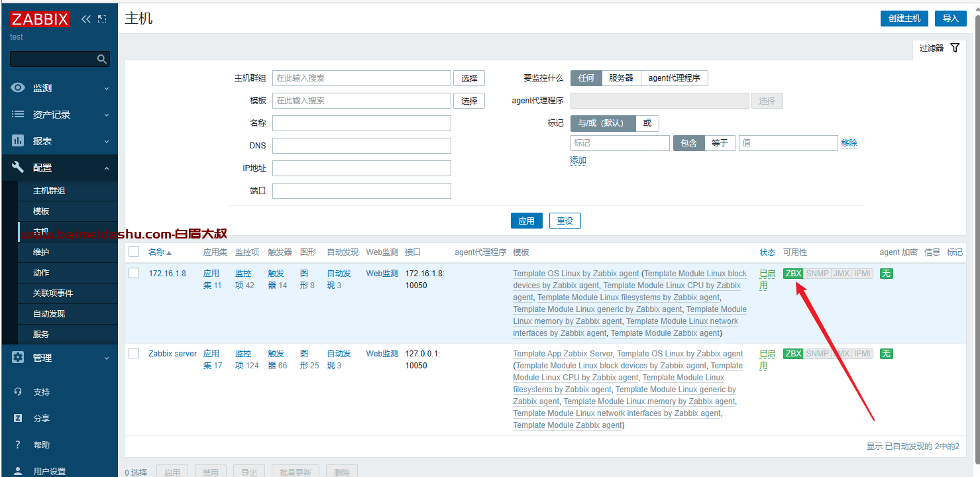Check the 172.16.1.8 host checkbox
The width and height of the screenshot is (980, 477).
[134, 273]
